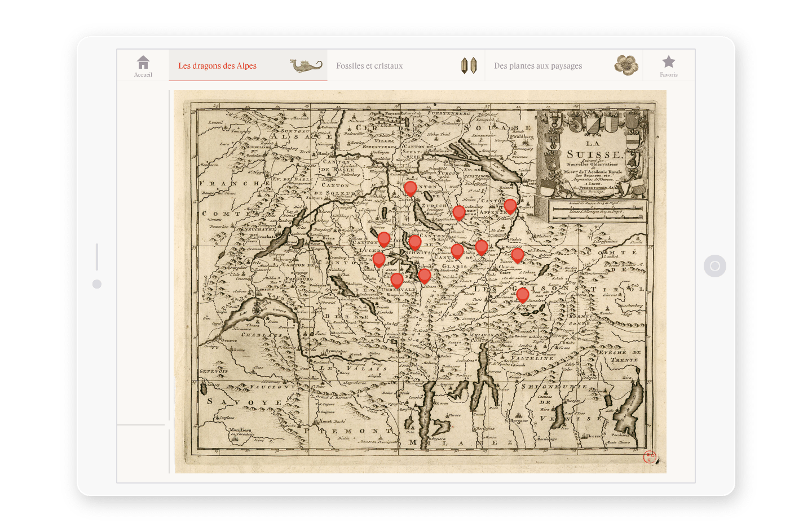Open the southernmost pin in Les Grisons
This screenshot has width=812, height=532.
click(523, 295)
